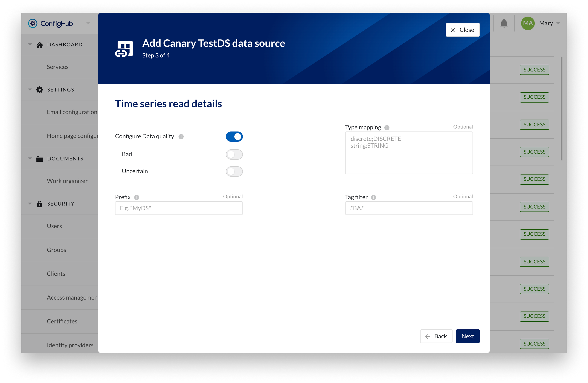Click the ConfigHub logo icon
This screenshot has width=588, height=383.
(x=33, y=23)
